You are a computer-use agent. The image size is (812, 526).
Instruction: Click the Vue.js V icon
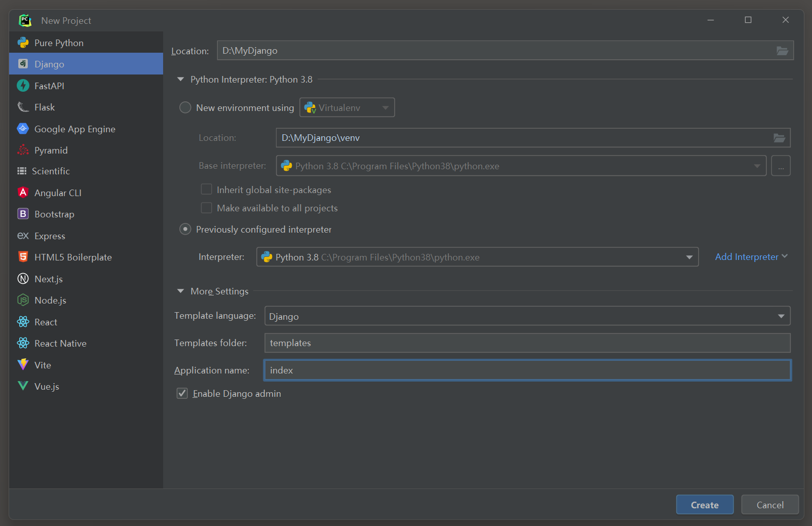[23, 386]
